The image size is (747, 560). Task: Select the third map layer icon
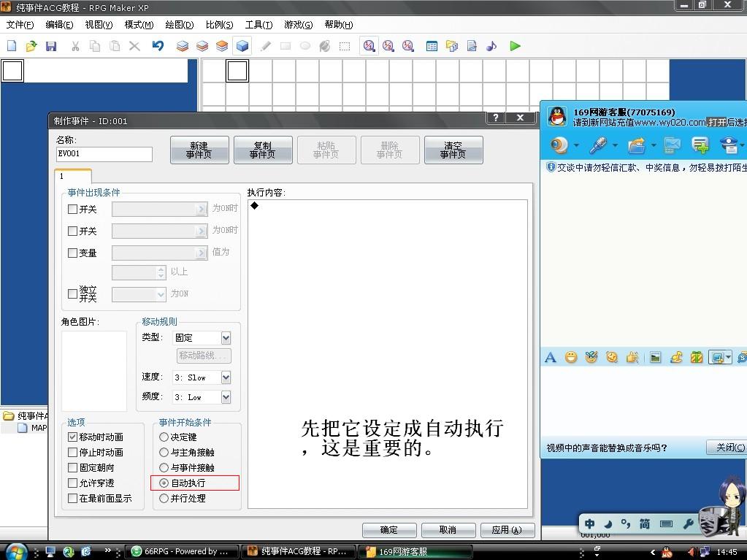[222, 46]
